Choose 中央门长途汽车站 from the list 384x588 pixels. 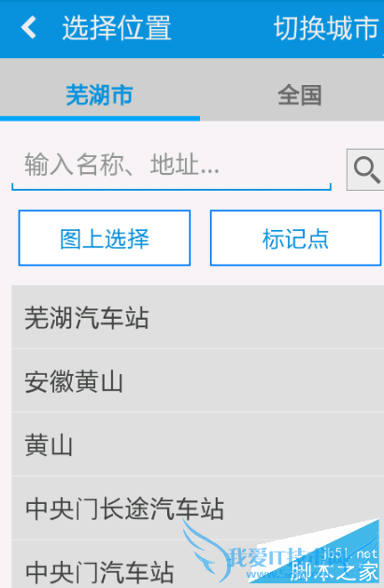(198, 509)
